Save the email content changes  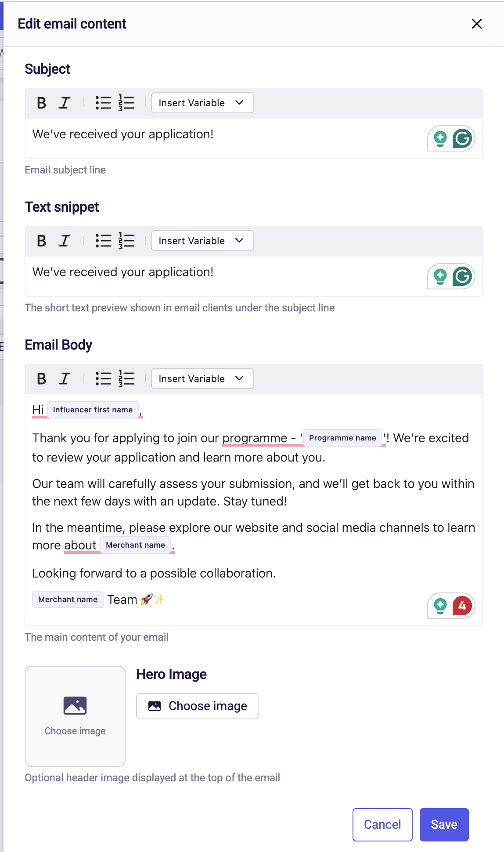pos(444,824)
